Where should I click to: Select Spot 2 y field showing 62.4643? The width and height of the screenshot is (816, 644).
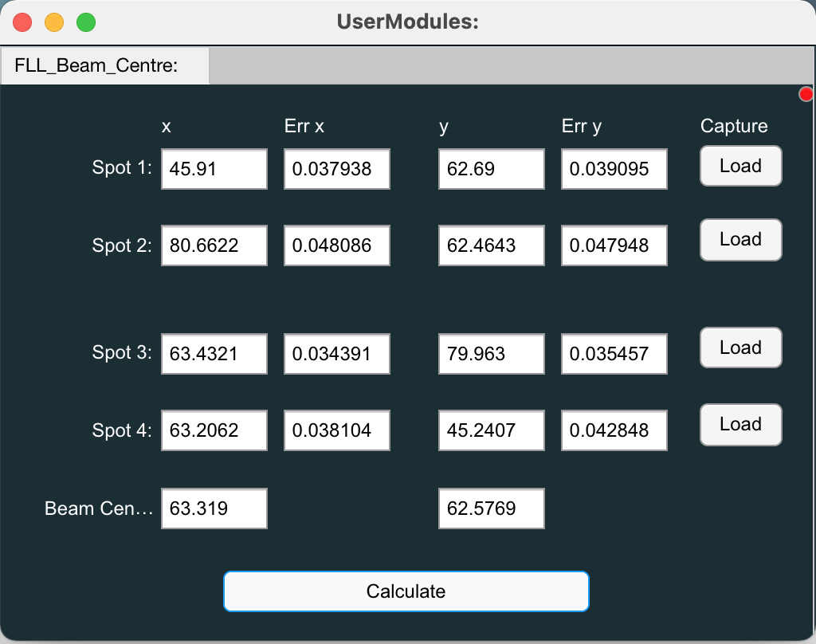coord(491,245)
